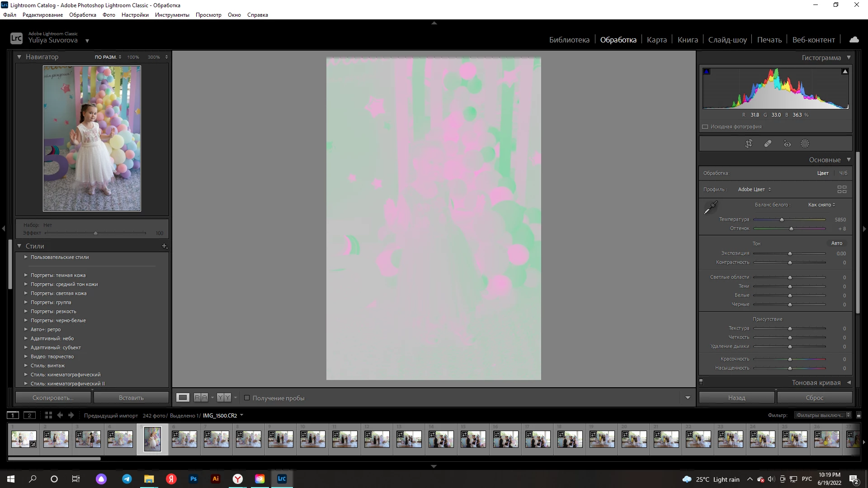
Task: Open the Фото menu
Action: tap(108, 15)
